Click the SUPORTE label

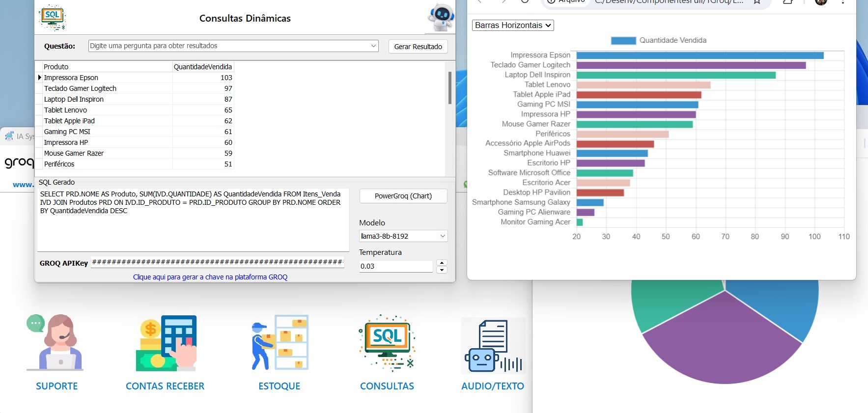coord(57,386)
